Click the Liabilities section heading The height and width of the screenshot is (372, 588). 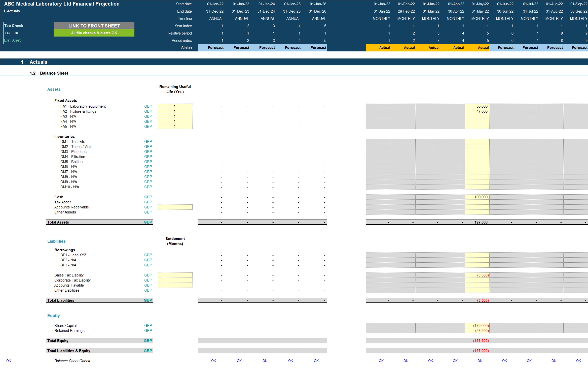click(x=56, y=241)
